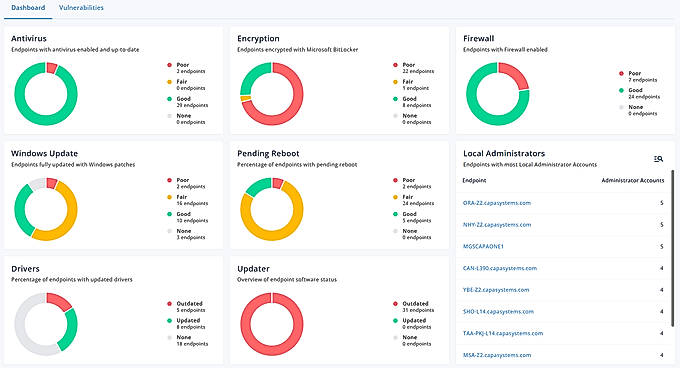This screenshot has width=680, height=368.
Task: Select the red ring of Updater donut
Action: 272,350
